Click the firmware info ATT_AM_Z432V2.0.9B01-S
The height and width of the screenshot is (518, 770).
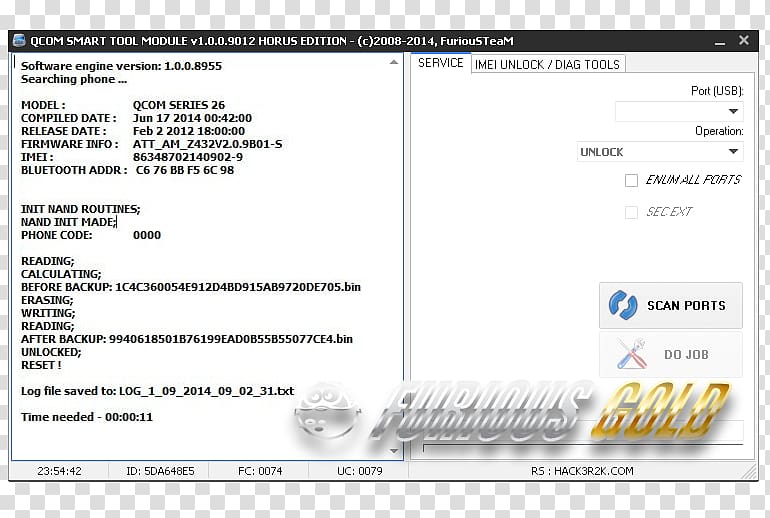(x=207, y=144)
